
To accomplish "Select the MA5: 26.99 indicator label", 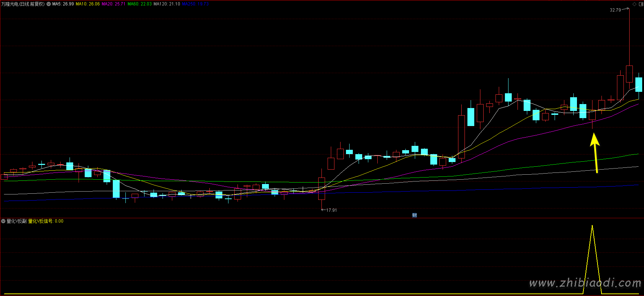I will [x=63, y=4].
